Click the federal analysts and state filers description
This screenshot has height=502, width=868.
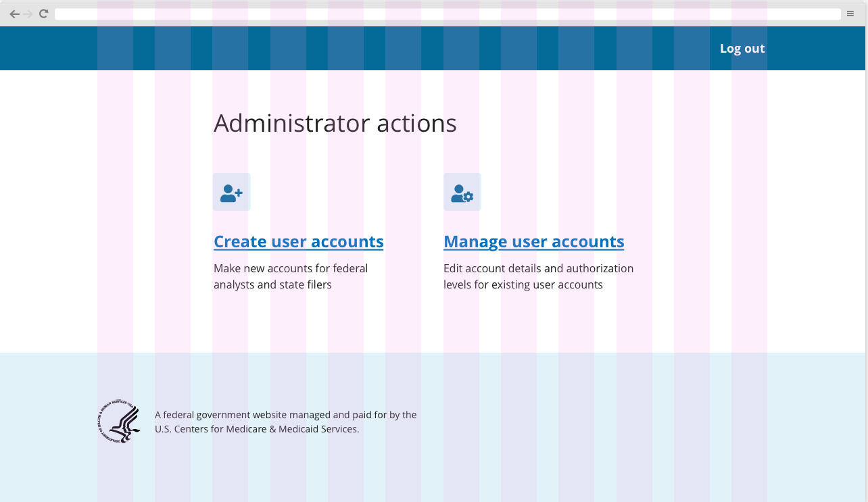(291, 276)
